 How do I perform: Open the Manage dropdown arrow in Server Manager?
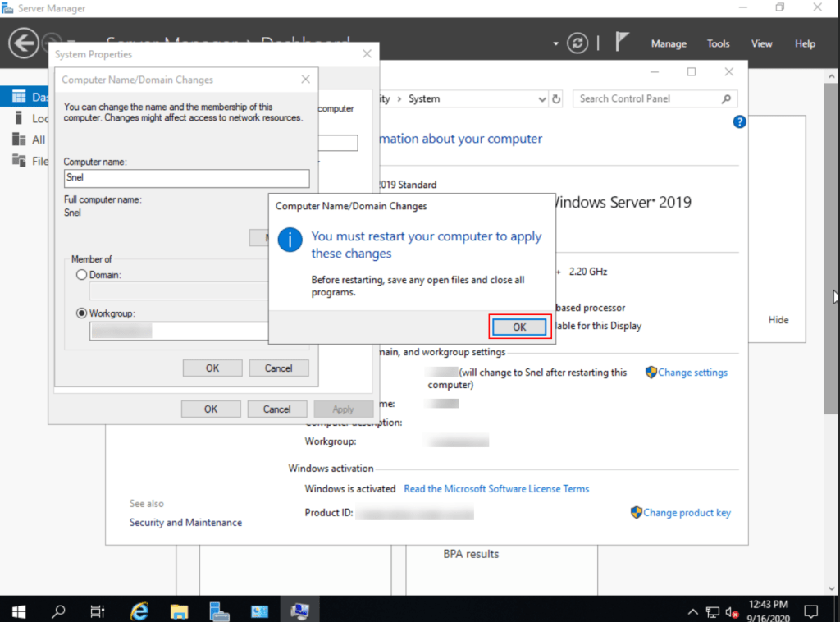(x=669, y=43)
